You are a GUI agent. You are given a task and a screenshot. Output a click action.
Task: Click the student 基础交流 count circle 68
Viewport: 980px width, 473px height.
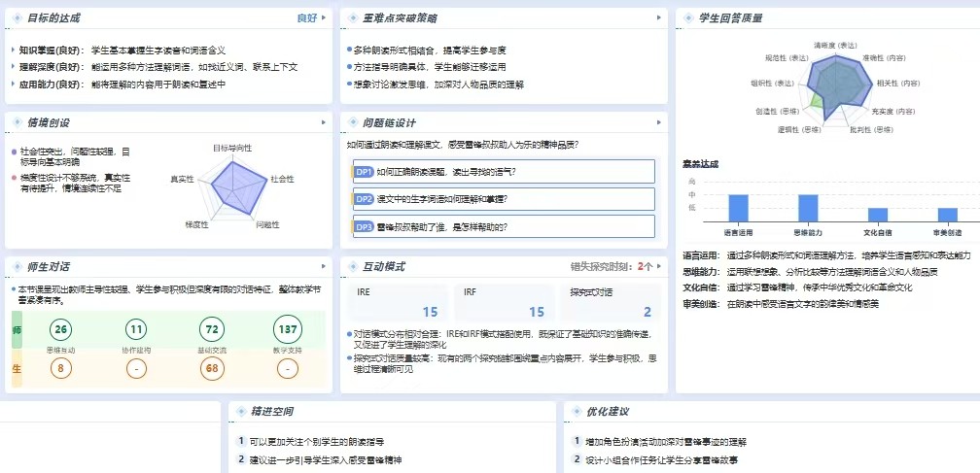pyautogui.click(x=212, y=369)
